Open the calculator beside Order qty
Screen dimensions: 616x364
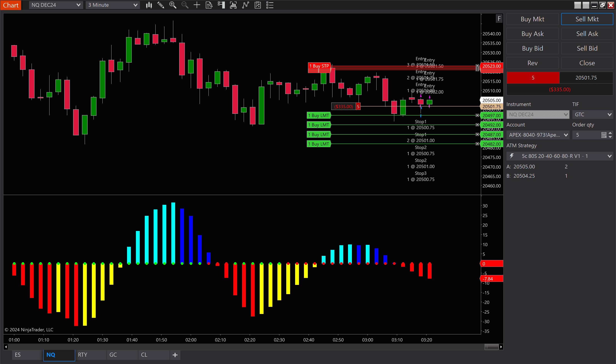(604, 135)
